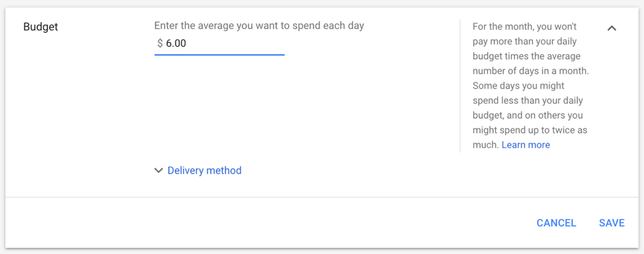644x254 pixels.
Task: Open the Learn more link
Action: coord(526,145)
